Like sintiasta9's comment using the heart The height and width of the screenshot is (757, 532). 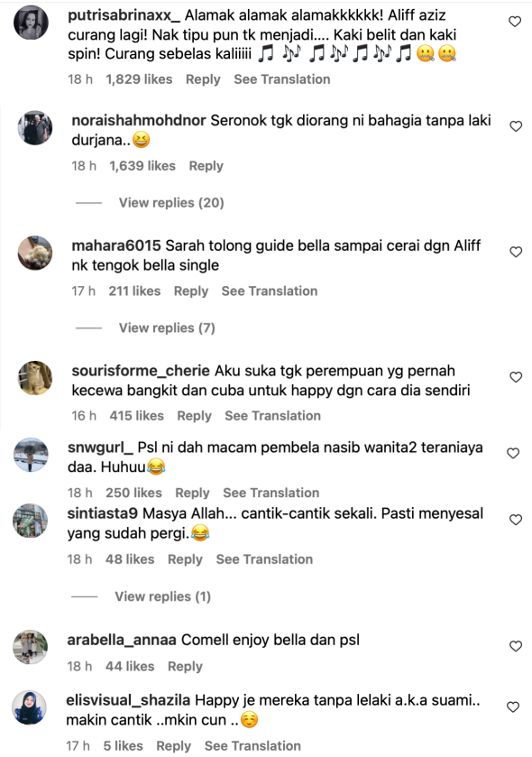coord(516,520)
